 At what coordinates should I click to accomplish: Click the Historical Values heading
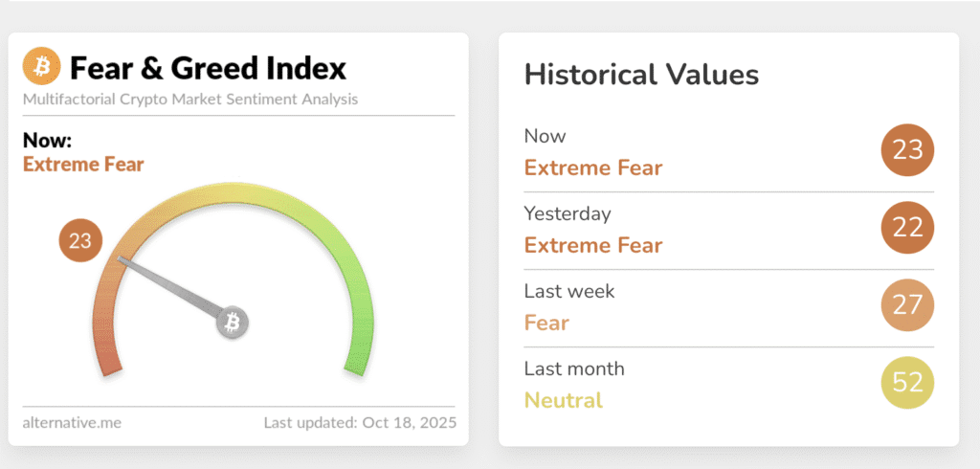pos(641,75)
